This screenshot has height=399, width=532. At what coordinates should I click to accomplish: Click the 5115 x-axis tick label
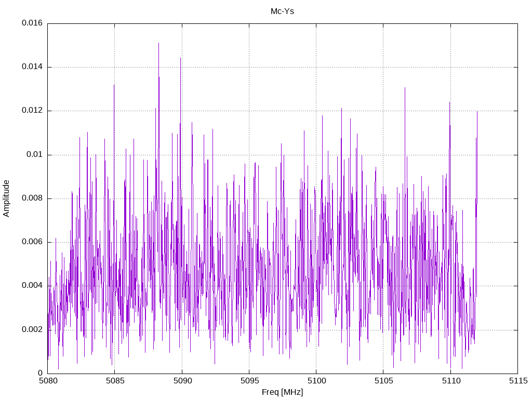[518, 381]
